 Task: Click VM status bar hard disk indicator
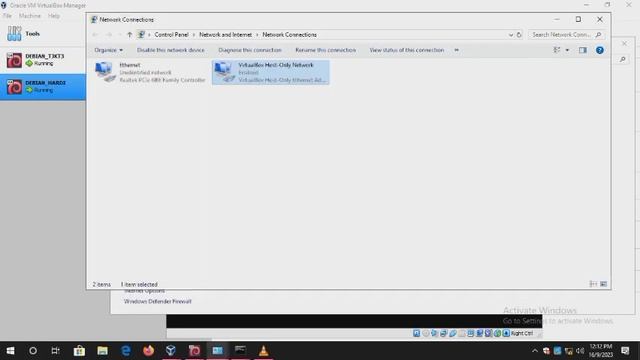click(x=417, y=333)
